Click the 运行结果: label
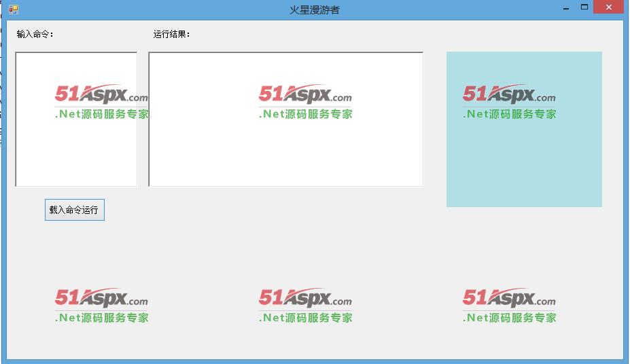 171,35
